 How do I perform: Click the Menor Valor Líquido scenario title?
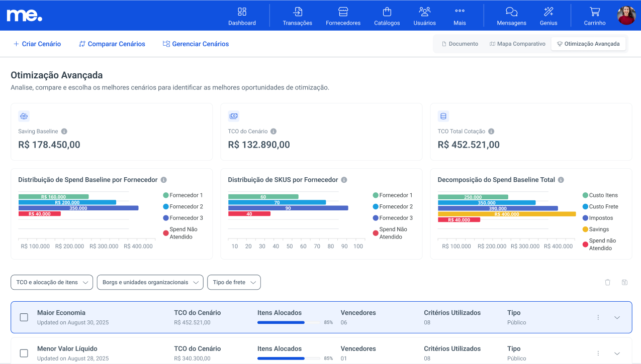tap(67, 349)
